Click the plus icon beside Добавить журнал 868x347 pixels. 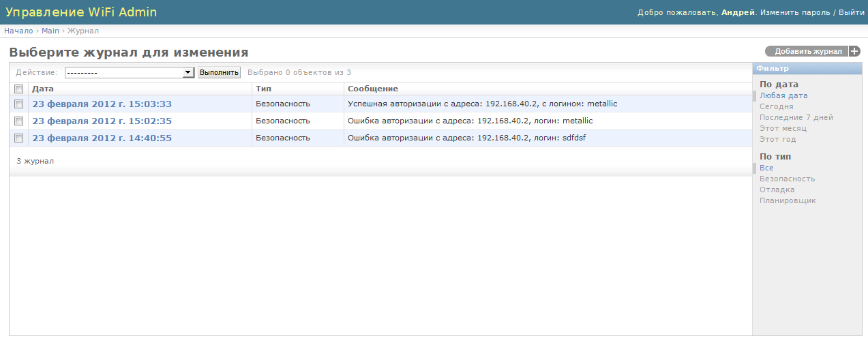tap(854, 51)
